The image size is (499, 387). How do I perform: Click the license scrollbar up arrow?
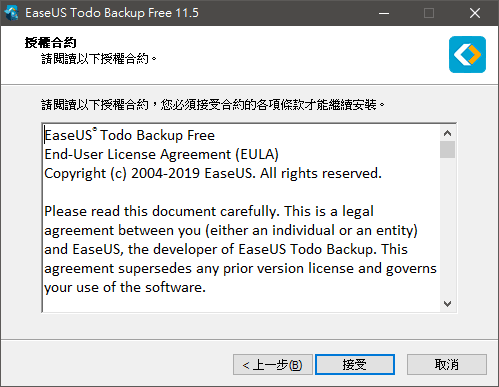(447, 133)
